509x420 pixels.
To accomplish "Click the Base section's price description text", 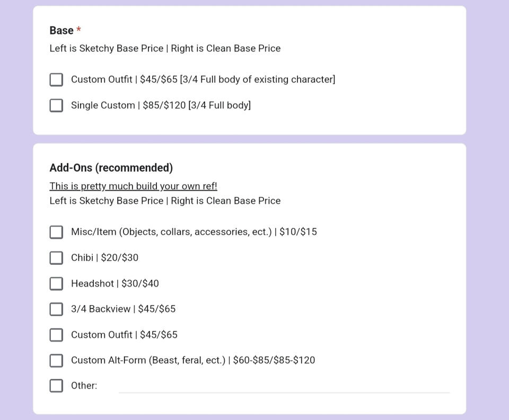I will click(165, 49).
